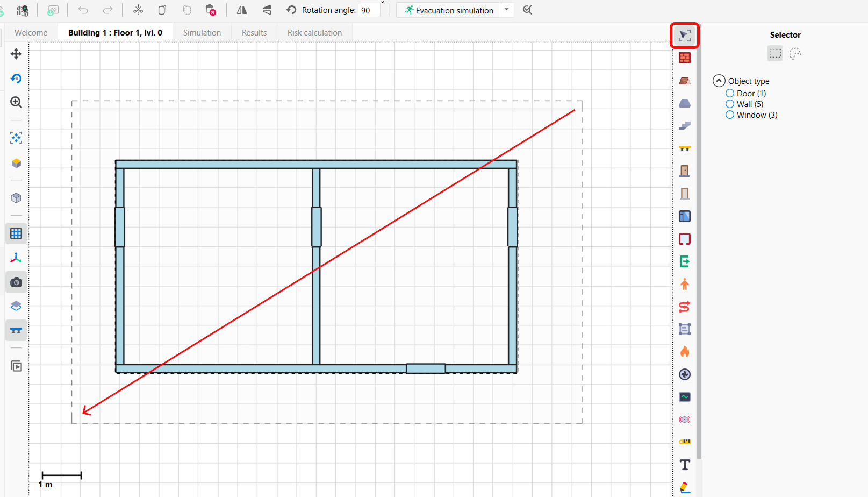Viewport: 868px width, 497px height.
Task: Click the Rotation angle input field
Action: (369, 10)
